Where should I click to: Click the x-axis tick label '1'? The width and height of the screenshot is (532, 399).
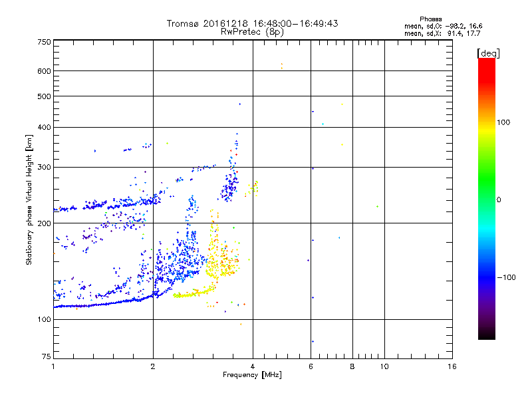[x=53, y=366]
